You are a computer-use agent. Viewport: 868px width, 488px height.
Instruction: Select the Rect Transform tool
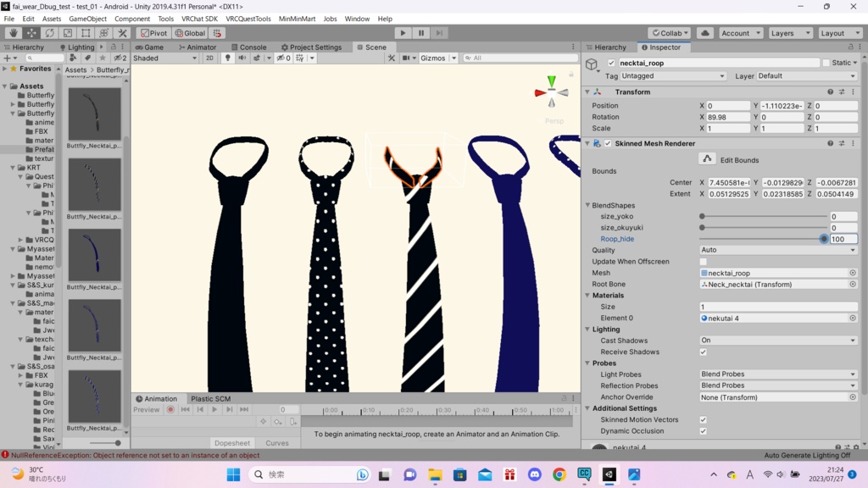pos(86,33)
